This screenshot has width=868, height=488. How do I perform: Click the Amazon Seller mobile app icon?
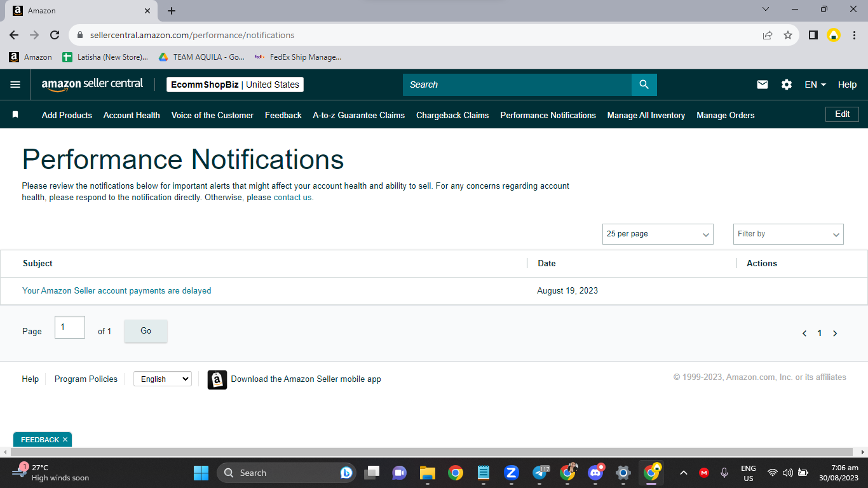[x=217, y=379]
